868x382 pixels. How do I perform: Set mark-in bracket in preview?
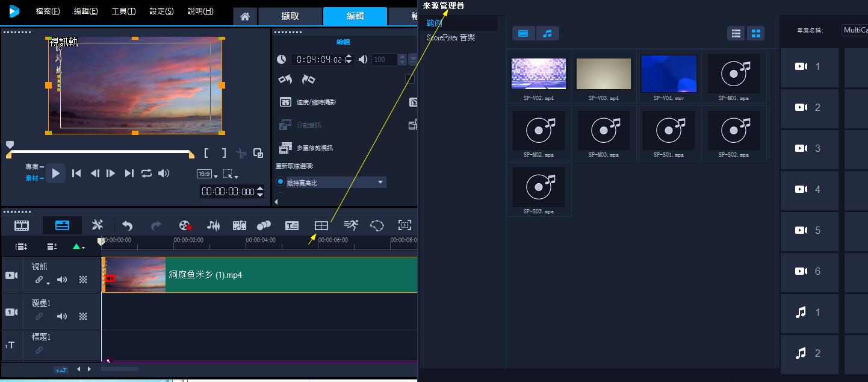click(x=206, y=154)
